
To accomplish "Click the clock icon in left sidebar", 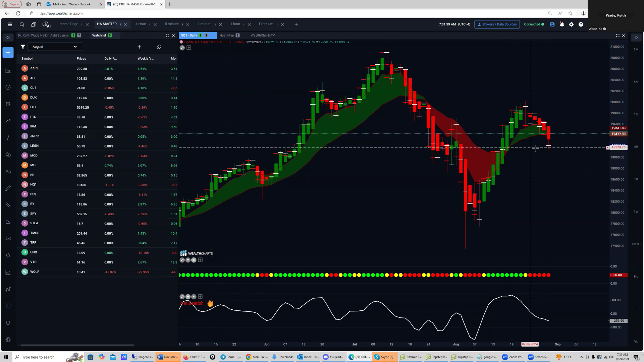I will click(x=8, y=87).
